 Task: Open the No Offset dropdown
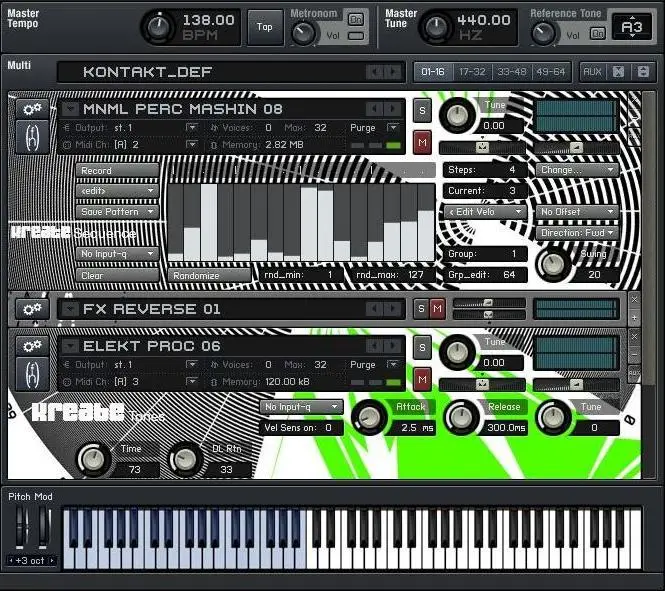577,212
